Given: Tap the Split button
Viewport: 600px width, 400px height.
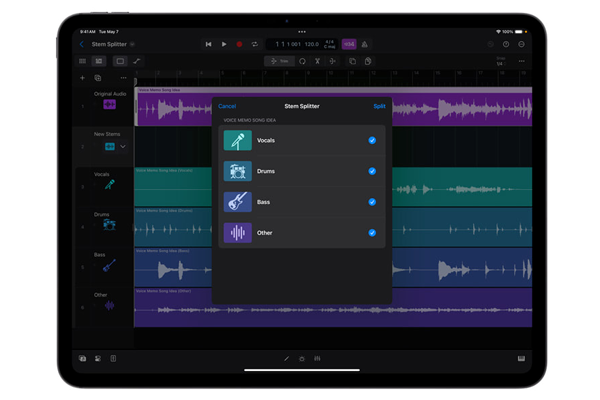Looking at the screenshot, I should point(379,106).
